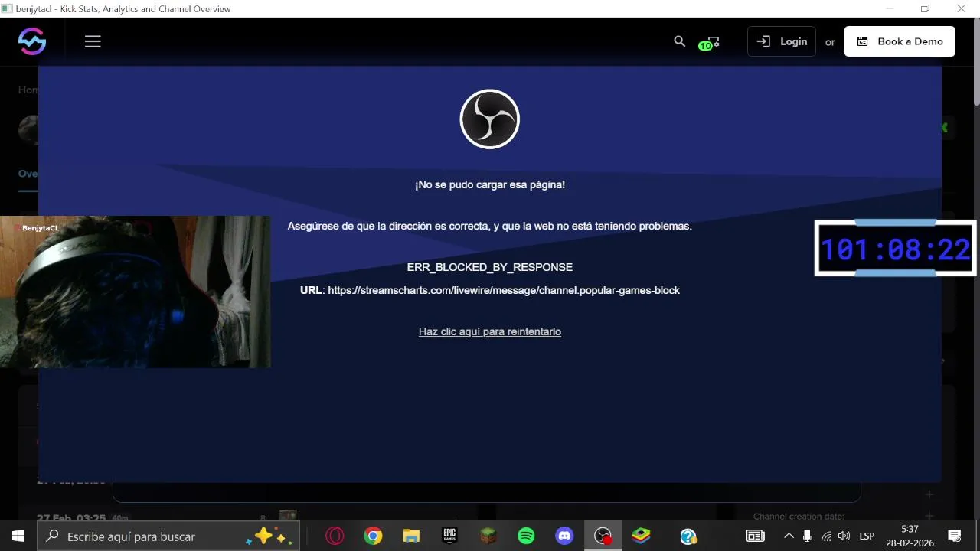The height and width of the screenshot is (551, 980).
Task: Open Spotify from the taskbar
Action: pos(526,536)
